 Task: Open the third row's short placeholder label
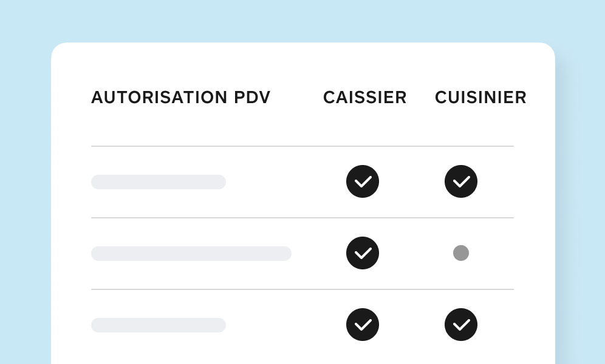click(x=159, y=325)
